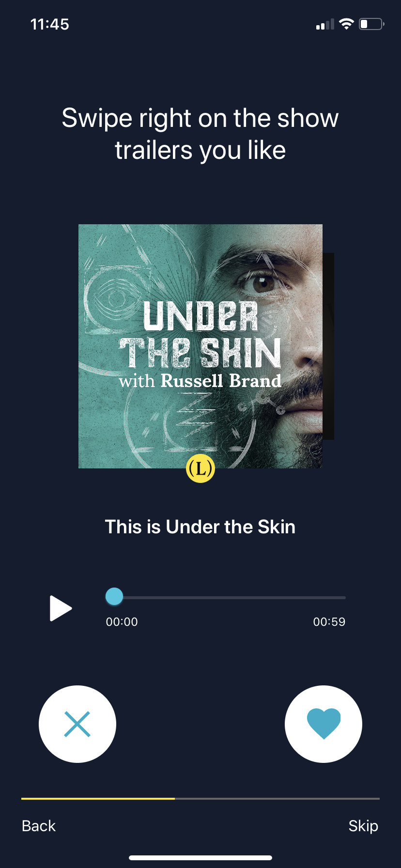Image resolution: width=401 pixels, height=868 pixels.
Task: Tap the X dislike button
Action: 77,724
